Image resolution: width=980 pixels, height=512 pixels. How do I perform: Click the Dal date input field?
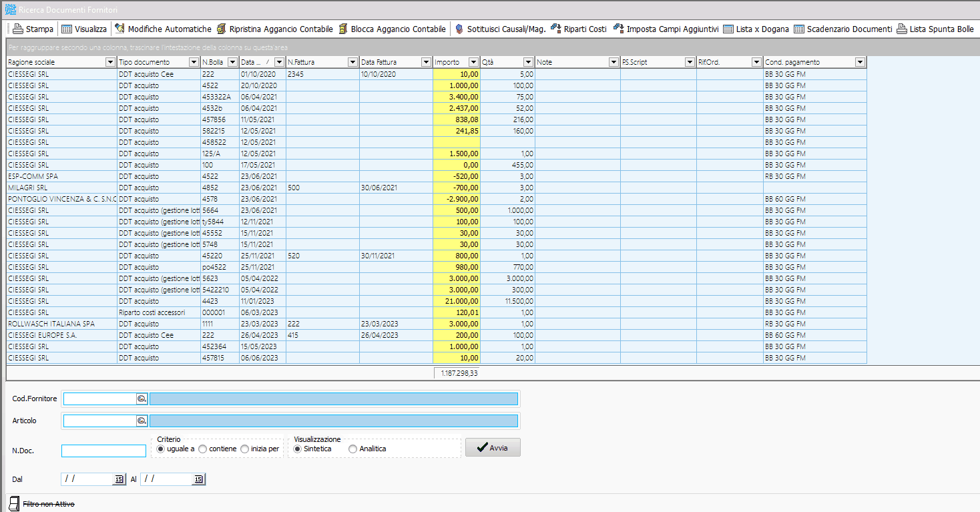tap(88, 479)
